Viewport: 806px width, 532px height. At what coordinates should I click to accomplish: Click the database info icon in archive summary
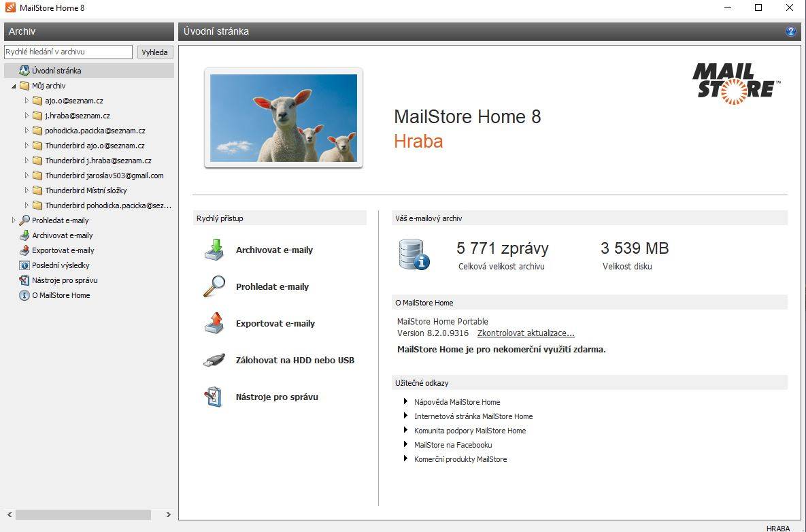414,254
